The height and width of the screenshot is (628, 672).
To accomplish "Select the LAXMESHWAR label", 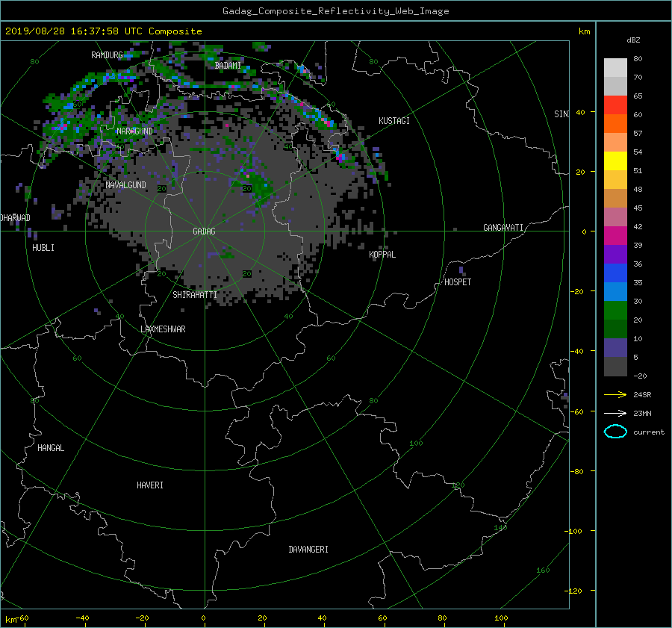I will pos(163,329).
